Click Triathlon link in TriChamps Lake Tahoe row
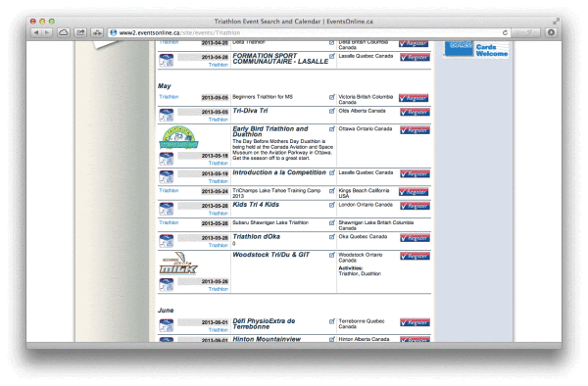Image resolution: width=588 pixels, height=386 pixels. coord(169,191)
